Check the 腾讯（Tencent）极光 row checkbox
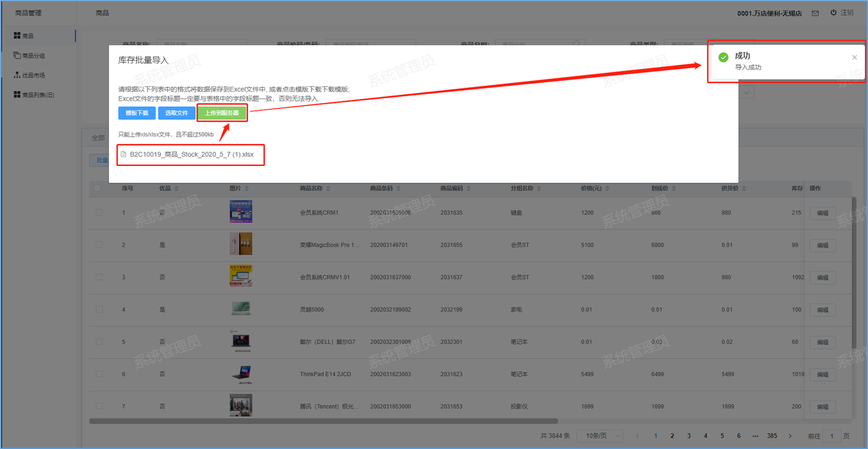Image resolution: width=868 pixels, height=449 pixels. pyautogui.click(x=99, y=406)
